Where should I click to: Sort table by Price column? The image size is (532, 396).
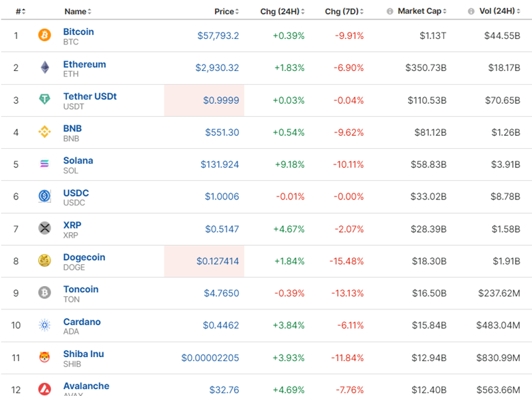coord(226,12)
